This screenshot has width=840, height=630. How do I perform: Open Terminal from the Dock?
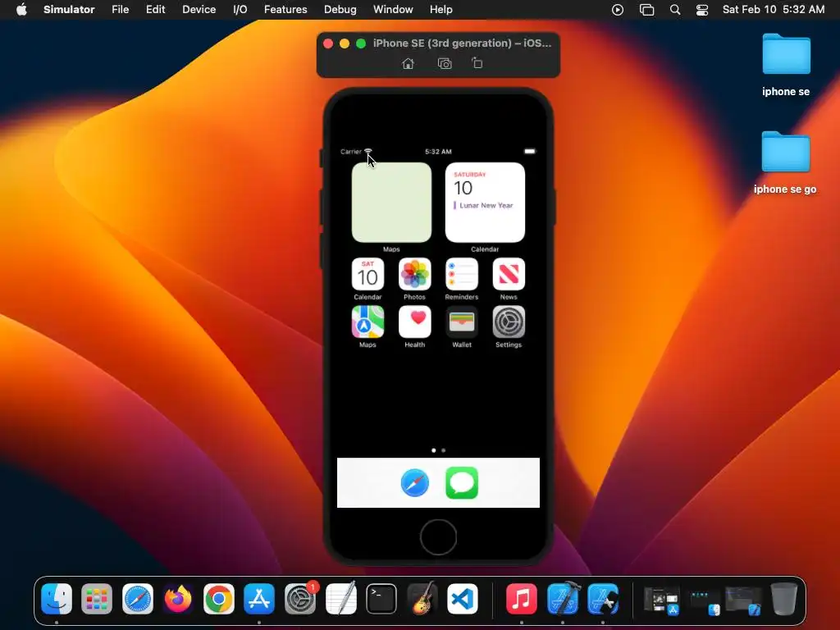[381, 599]
